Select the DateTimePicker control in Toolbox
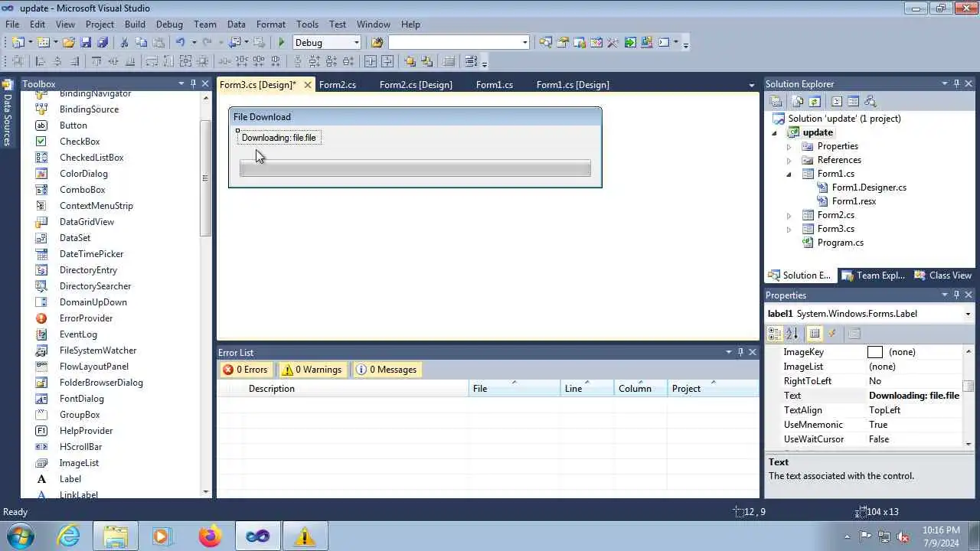980x551 pixels. pyautogui.click(x=91, y=254)
